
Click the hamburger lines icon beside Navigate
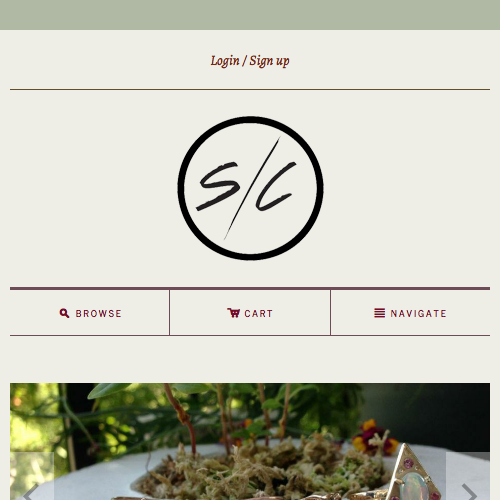pyautogui.click(x=379, y=313)
